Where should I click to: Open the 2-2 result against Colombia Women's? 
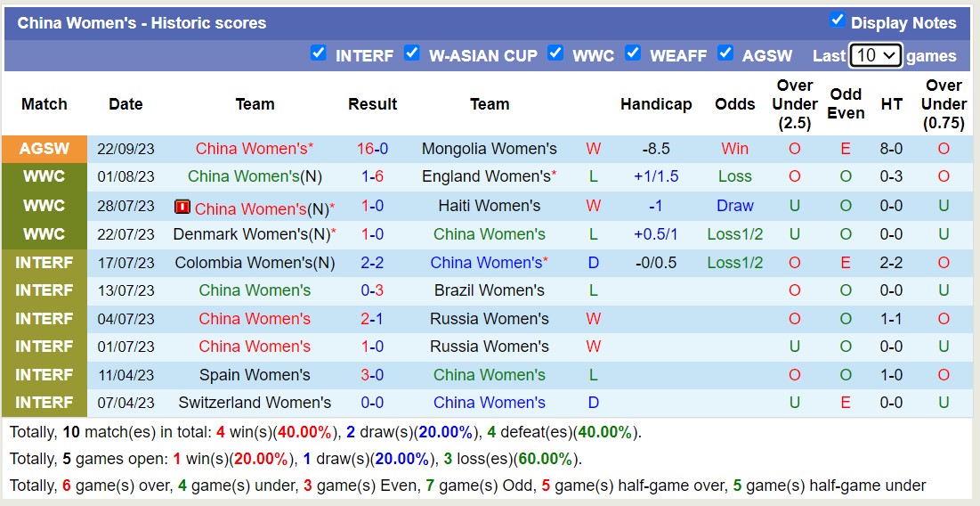pyautogui.click(x=372, y=263)
